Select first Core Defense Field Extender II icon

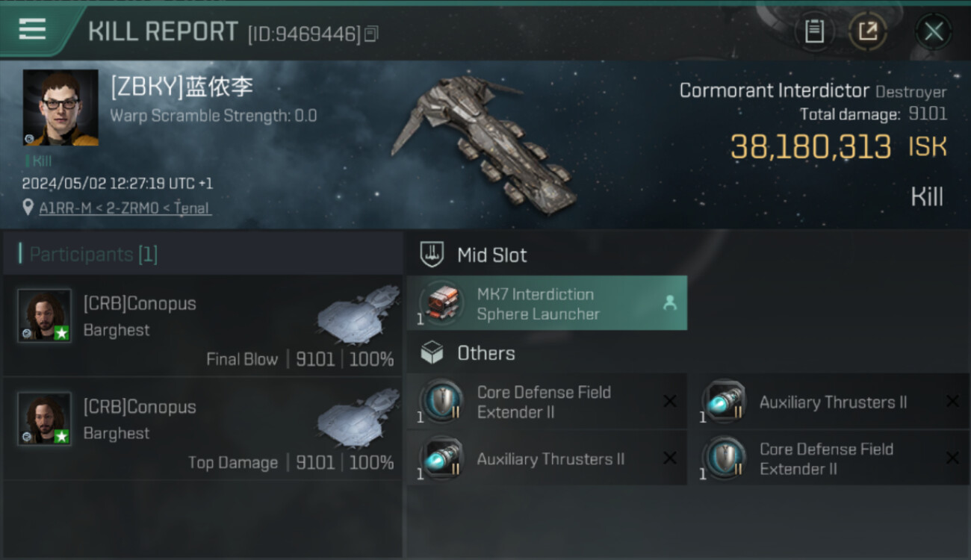coord(441,401)
